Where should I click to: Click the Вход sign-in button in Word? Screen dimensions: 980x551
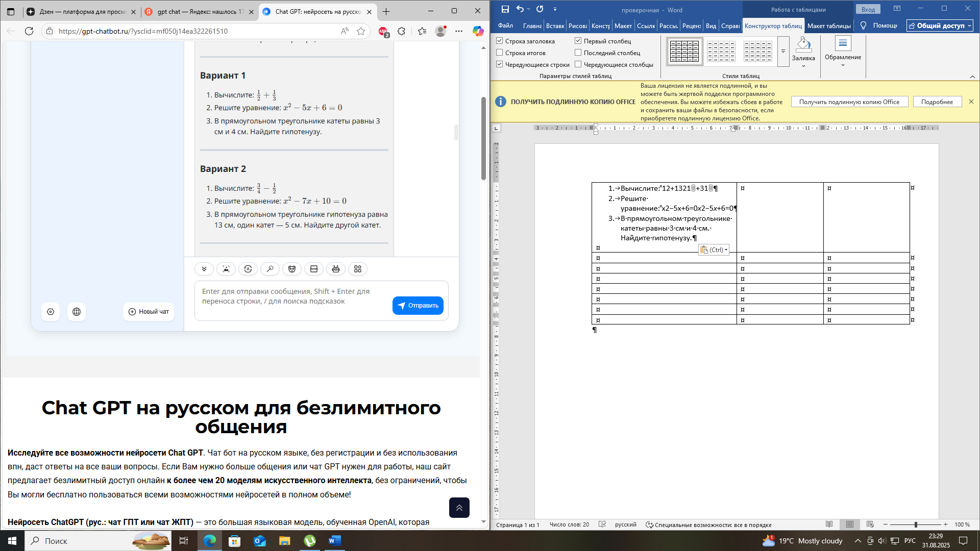coord(868,9)
